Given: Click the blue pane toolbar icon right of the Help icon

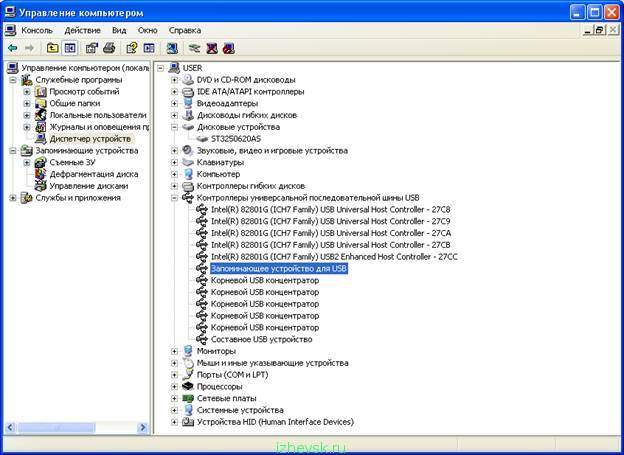Looking at the screenshot, I should click(x=149, y=48).
